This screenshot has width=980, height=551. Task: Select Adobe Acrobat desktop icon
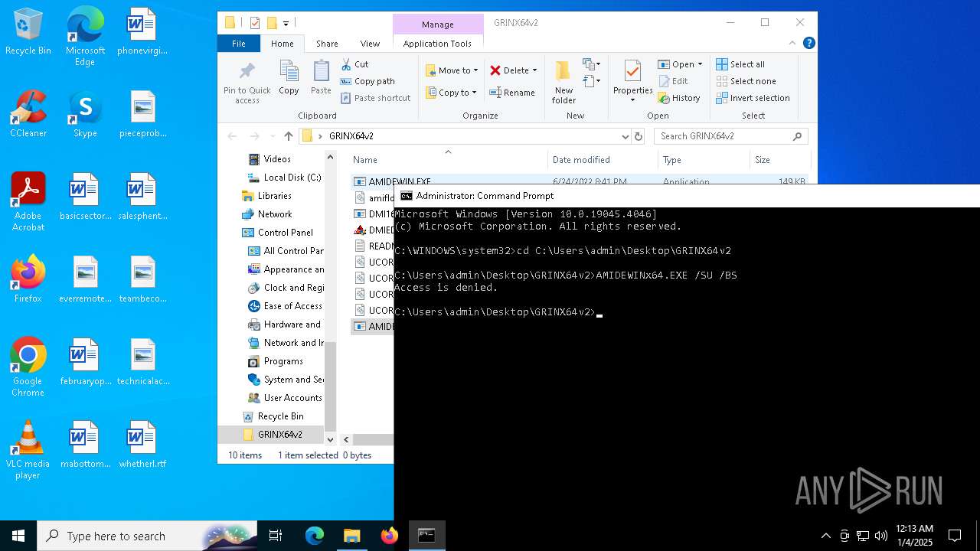pos(28,202)
